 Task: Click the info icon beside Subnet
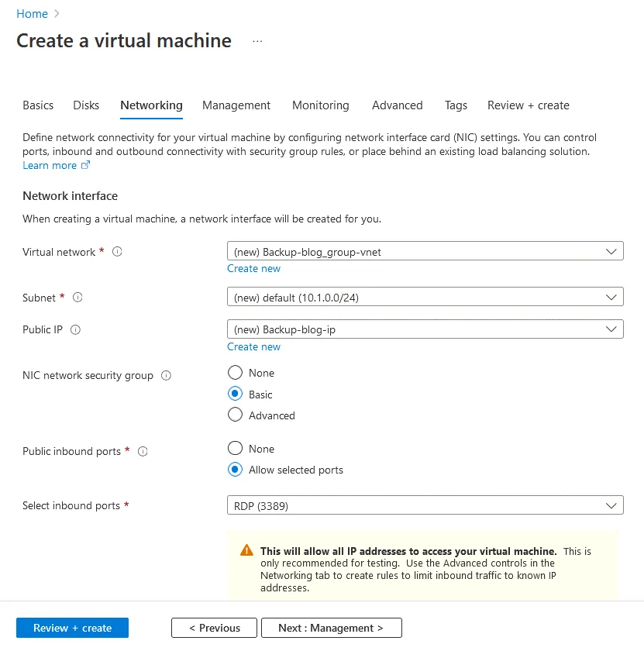[77, 298]
